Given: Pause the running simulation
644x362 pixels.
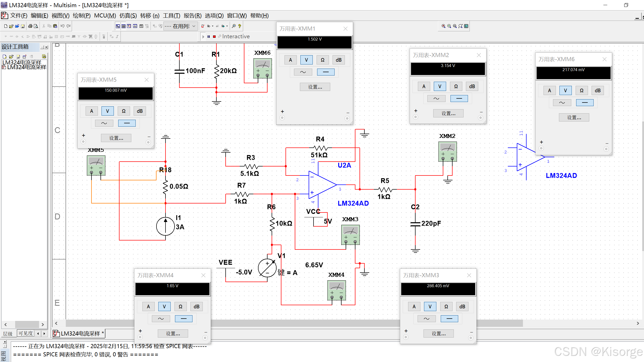Looking at the screenshot, I should [x=209, y=36].
